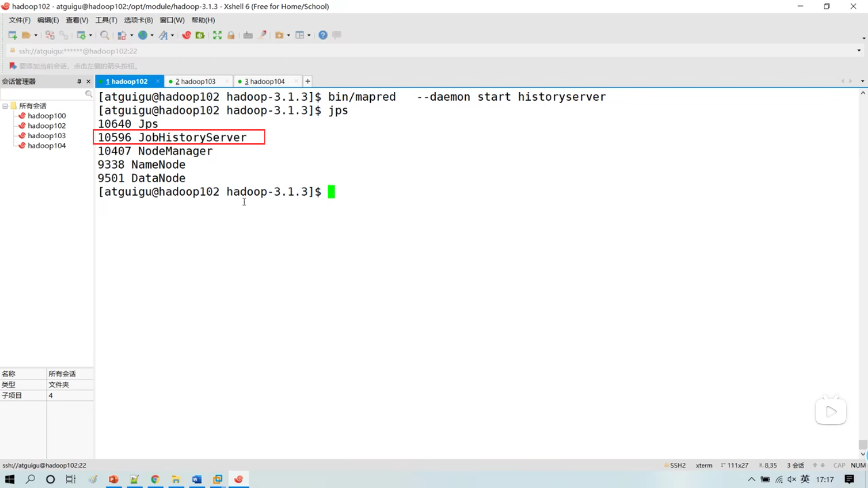Expand the globe encoding dropdown arrow
Viewport: 868px width, 488px height.
pos(152,35)
